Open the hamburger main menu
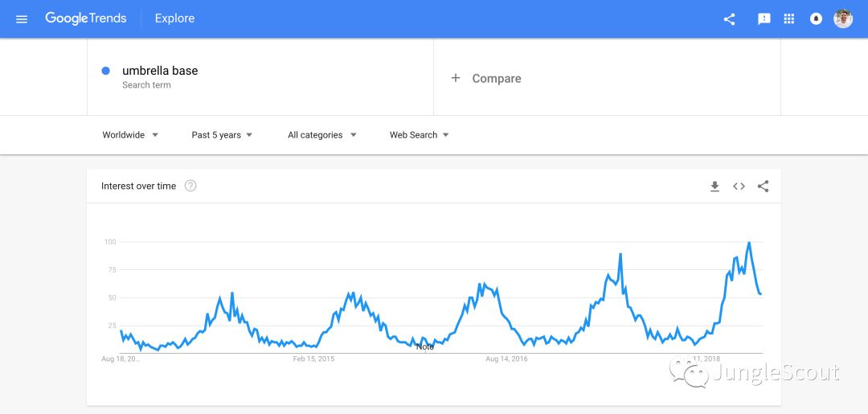868x414 pixels. 22,19
